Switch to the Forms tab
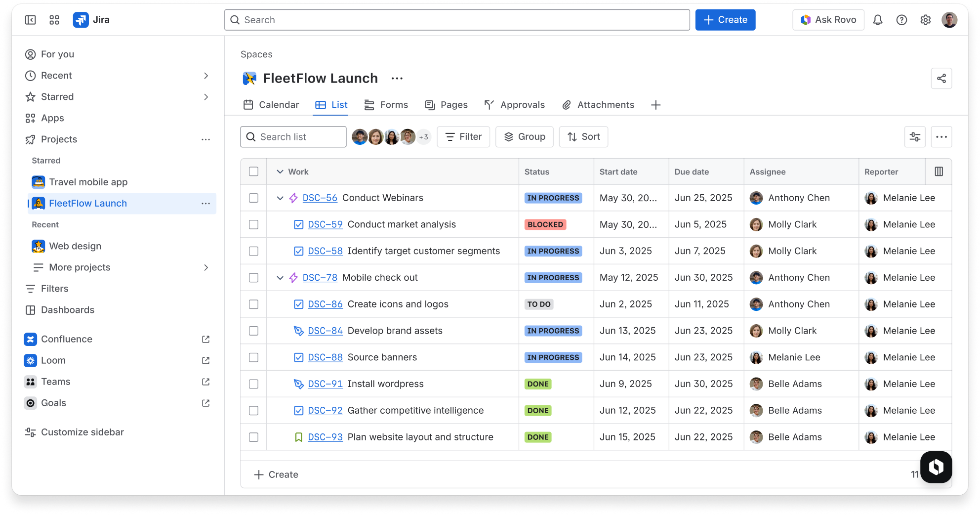980x515 pixels. (386, 105)
